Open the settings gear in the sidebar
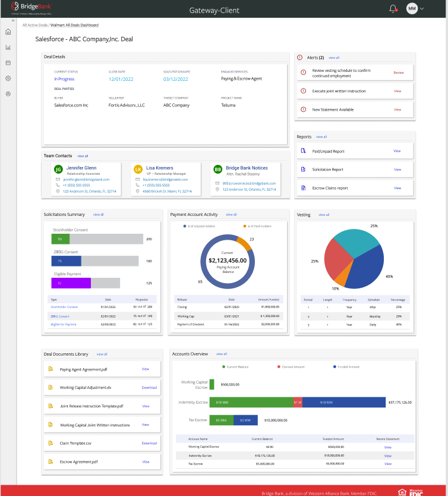The width and height of the screenshot is (448, 496). (8, 78)
